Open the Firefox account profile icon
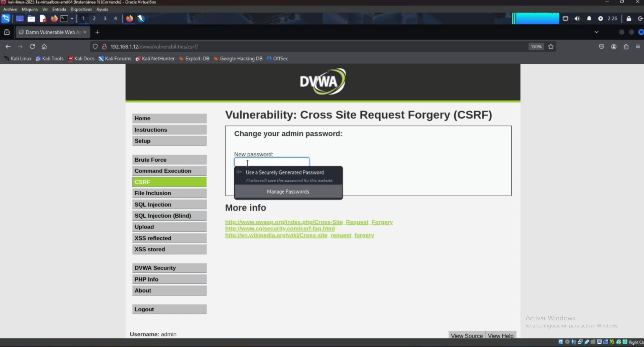This screenshot has width=644, height=347. click(614, 46)
